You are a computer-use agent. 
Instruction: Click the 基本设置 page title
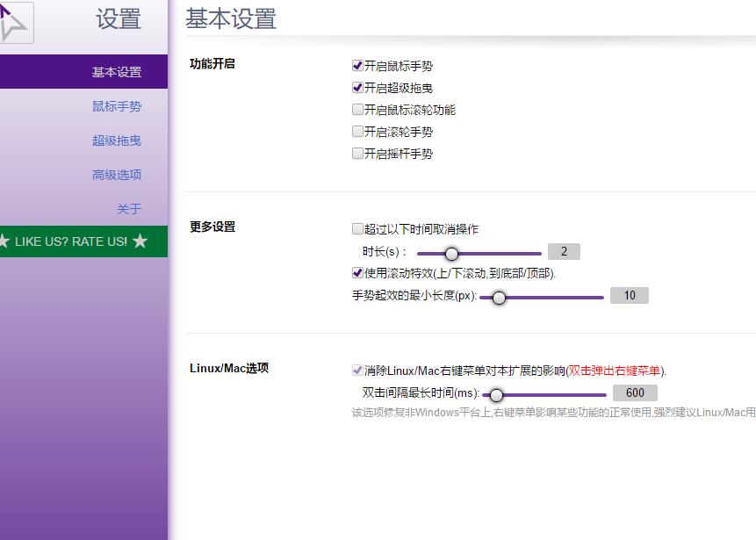click(x=231, y=18)
